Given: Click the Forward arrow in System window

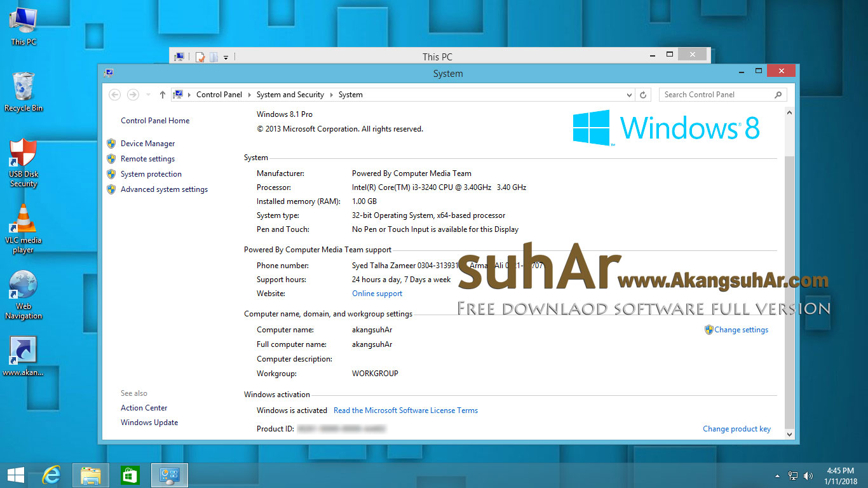Looking at the screenshot, I should click(x=133, y=95).
